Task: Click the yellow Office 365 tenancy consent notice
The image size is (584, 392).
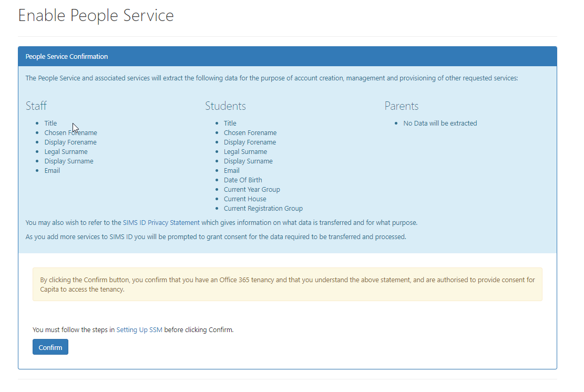Action: tap(287, 284)
